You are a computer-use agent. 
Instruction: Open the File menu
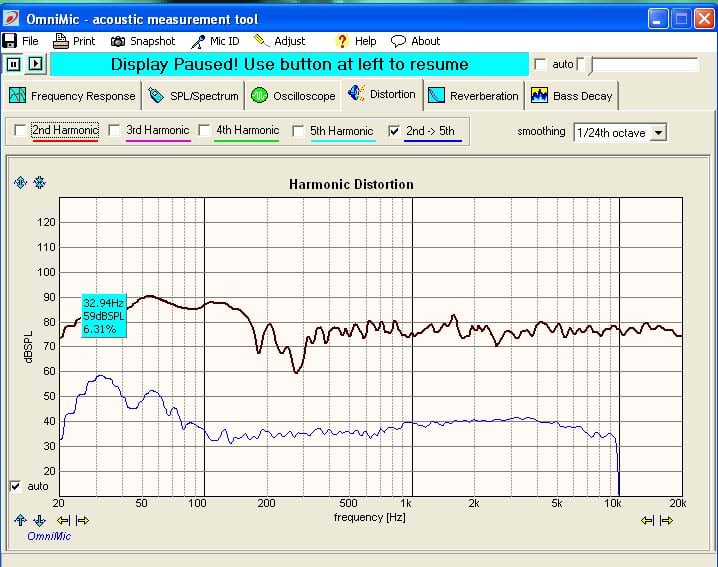click(x=21, y=41)
